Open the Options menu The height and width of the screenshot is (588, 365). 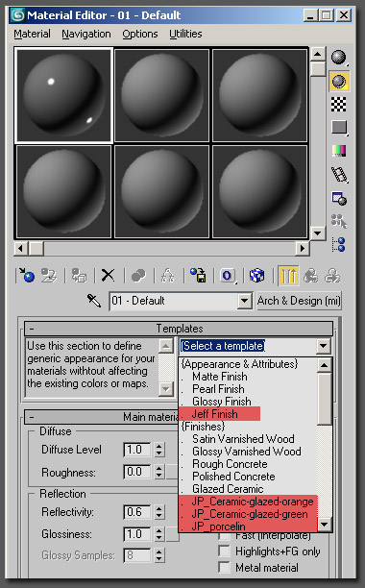point(140,34)
